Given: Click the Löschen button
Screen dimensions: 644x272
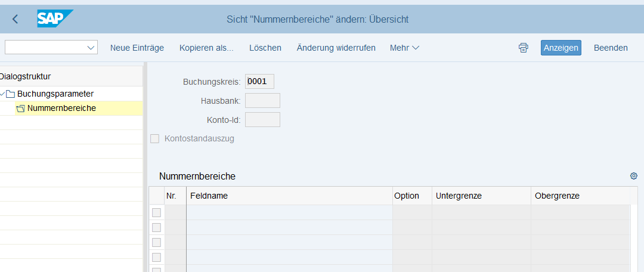Looking at the screenshot, I should pos(265,48).
